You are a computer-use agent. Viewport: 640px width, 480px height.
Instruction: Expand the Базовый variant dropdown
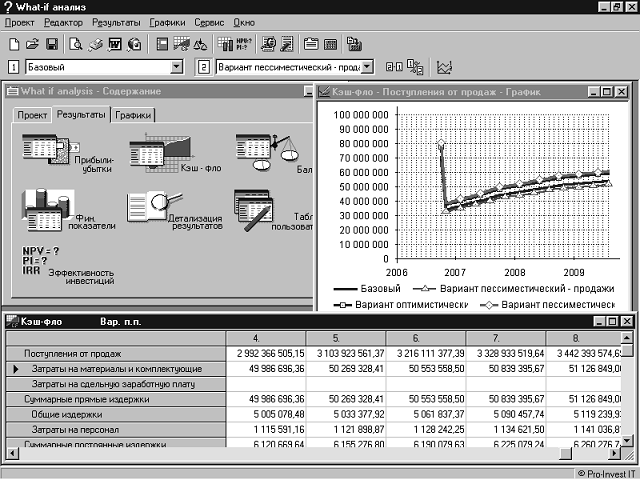pyautogui.click(x=176, y=67)
